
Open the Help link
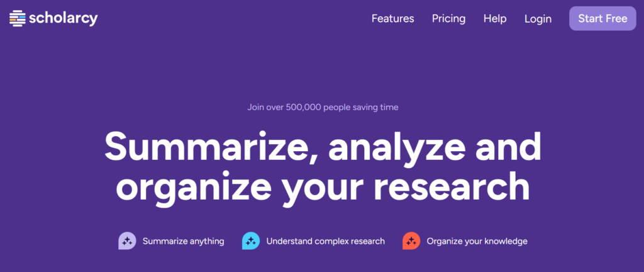tap(495, 18)
